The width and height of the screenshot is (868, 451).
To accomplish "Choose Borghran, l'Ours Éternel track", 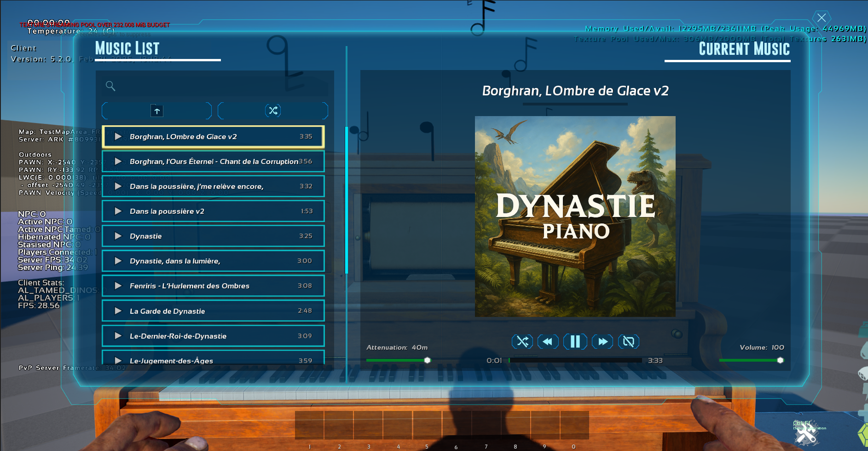I will (x=213, y=161).
